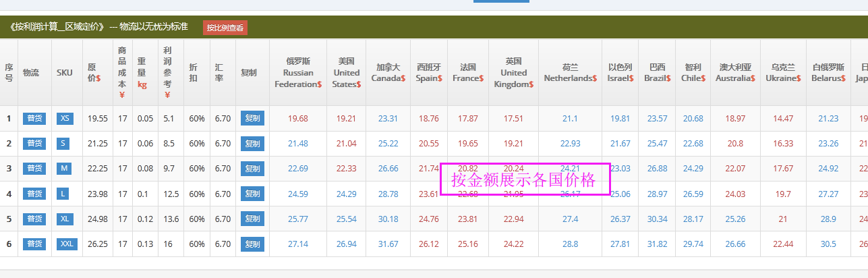Screen dimensions: 868x278
Task: Click United States price 21.04 for S
Action: tap(347, 144)
